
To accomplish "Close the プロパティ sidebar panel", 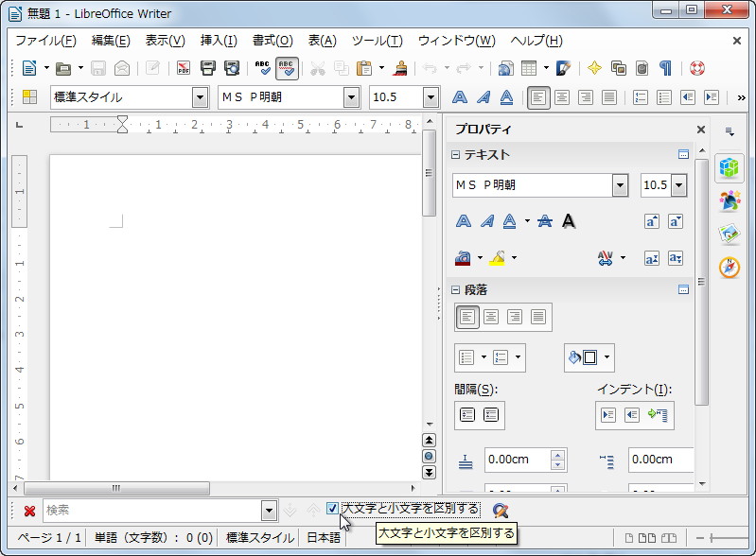I will (701, 130).
